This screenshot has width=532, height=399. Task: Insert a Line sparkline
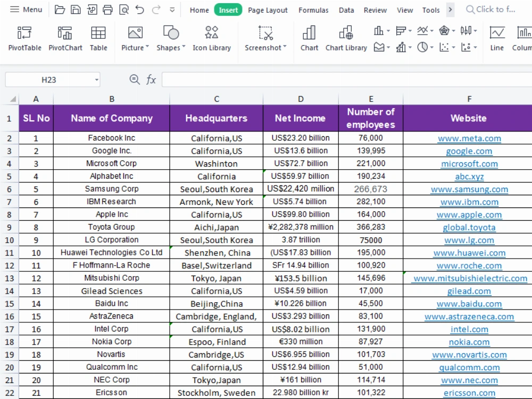(x=497, y=39)
